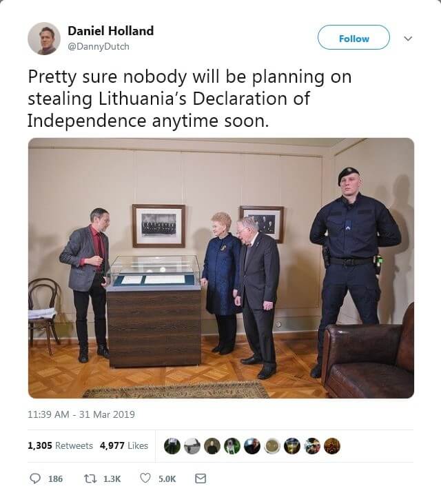The height and width of the screenshot is (504, 441).
Task: Open the tweet timestamp 31 Mar 2019
Action: [x=81, y=414]
